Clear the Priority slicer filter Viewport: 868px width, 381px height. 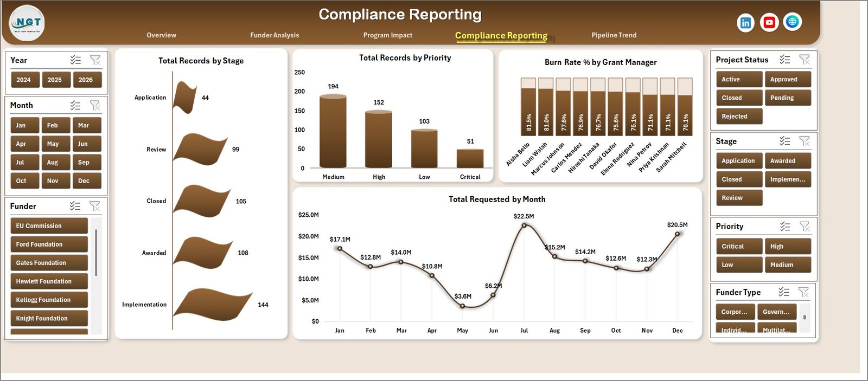[x=805, y=226]
